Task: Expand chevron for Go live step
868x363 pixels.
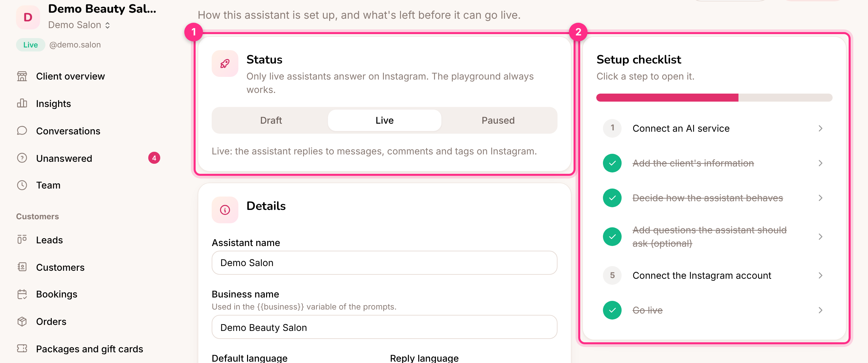Action: 820,311
